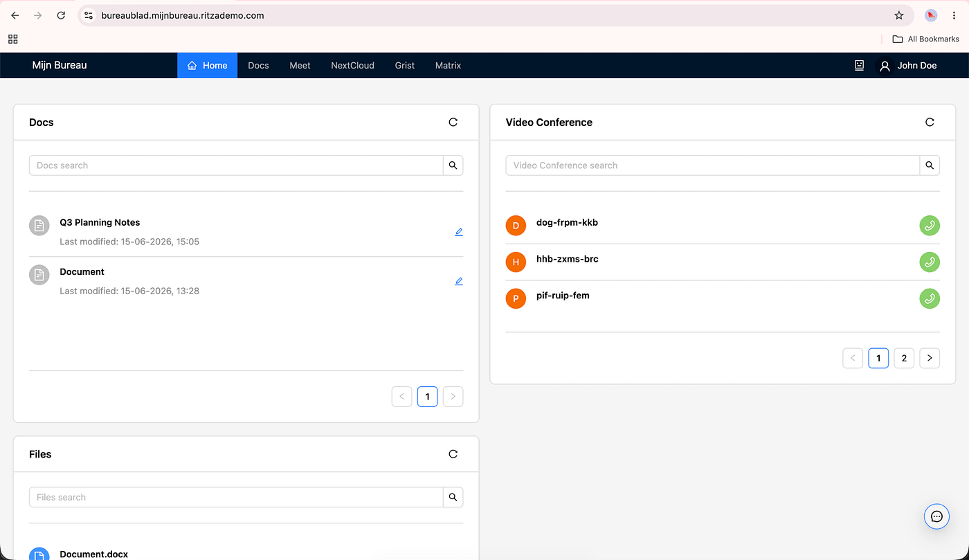
Task: Select the pif-ruip-fem room name
Action: (563, 296)
